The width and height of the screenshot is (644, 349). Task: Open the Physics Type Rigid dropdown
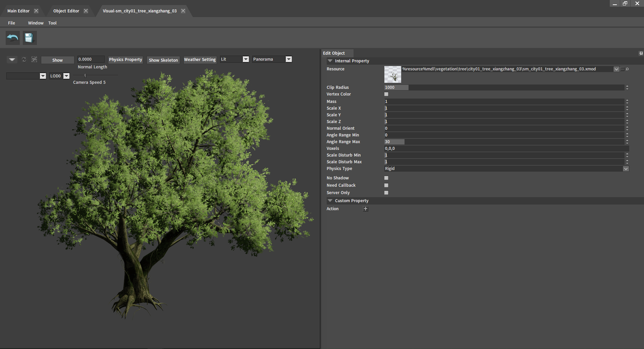[x=626, y=169]
